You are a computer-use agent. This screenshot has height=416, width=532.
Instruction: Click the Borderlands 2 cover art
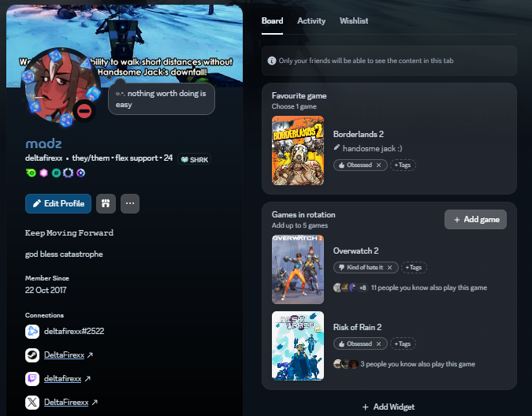(298, 150)
